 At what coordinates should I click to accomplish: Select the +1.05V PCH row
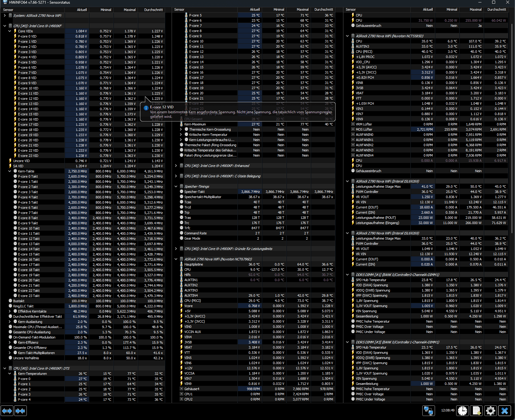point(426,103)
